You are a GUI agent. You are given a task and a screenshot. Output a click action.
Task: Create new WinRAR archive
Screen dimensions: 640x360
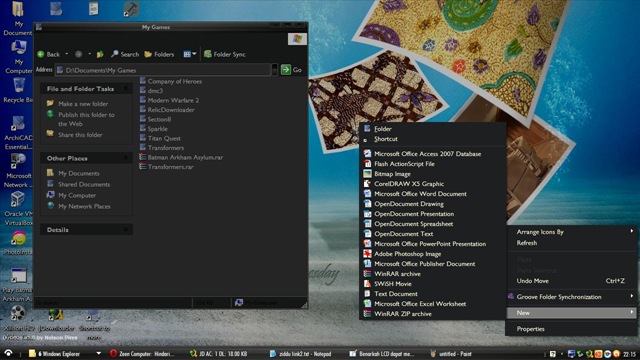click(x=433, y=274)
